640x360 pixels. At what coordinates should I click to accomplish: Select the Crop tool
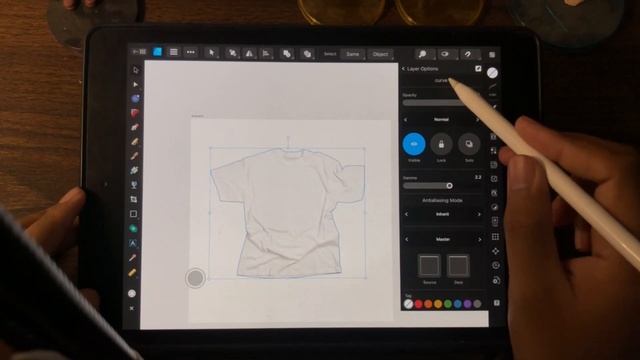pyautogui.click(x=133, y=200)
